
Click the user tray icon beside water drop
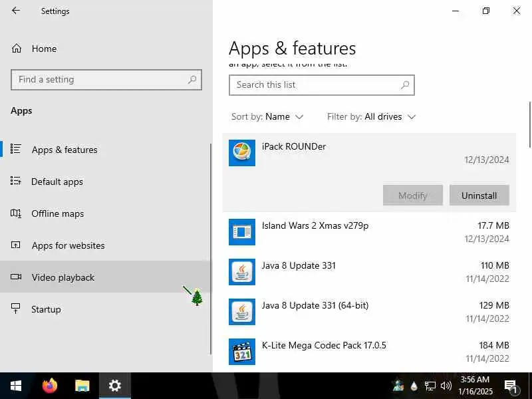(x=398, y=386)
